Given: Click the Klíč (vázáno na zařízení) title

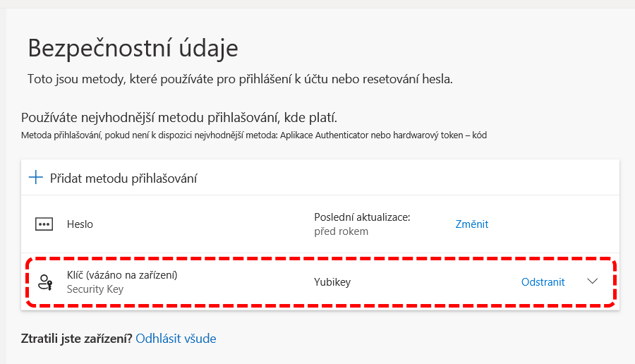Looking at the screenshot, I should click(121, 275).
